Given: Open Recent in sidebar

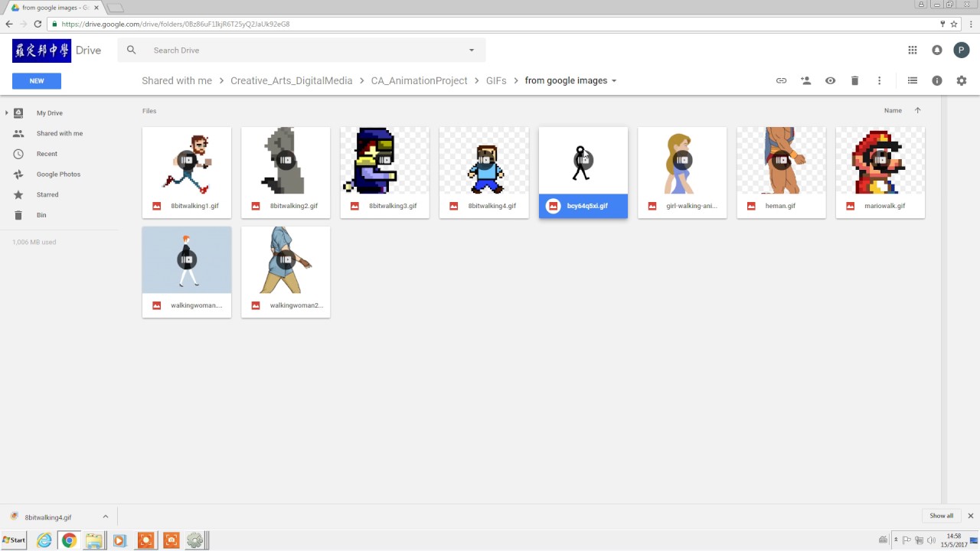Looking at the screenshot, I should (47, 154).
